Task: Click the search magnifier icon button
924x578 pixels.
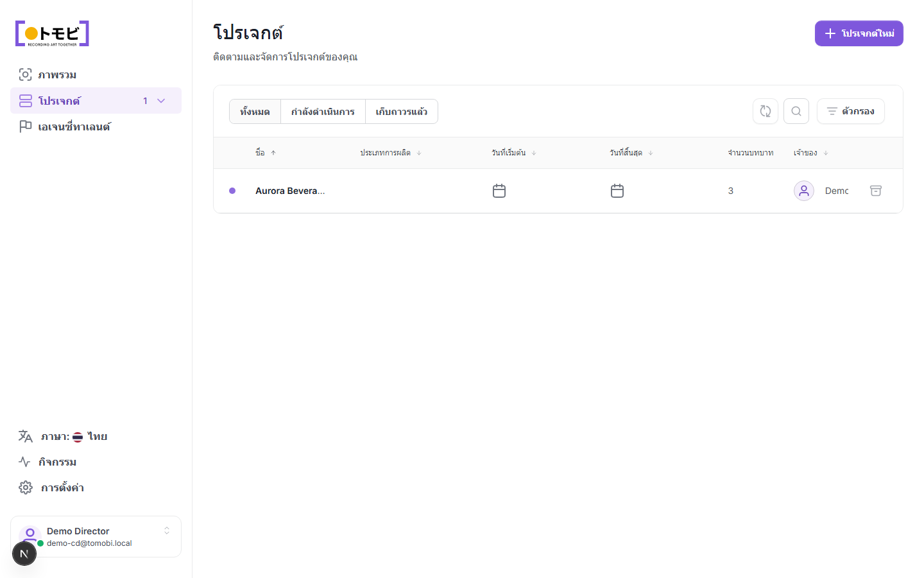Action: [796, 111]
